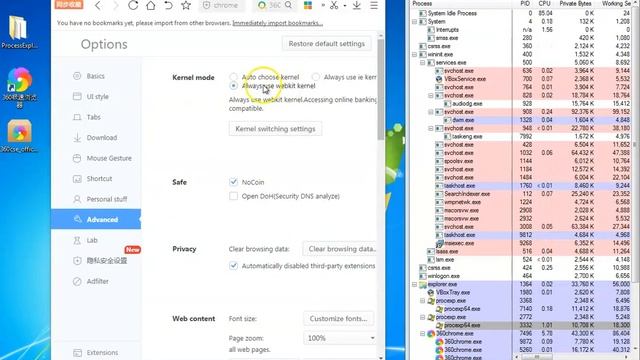640x360 pixels.
Task: Collapse services.exe tree node
Action: (422, 62)
